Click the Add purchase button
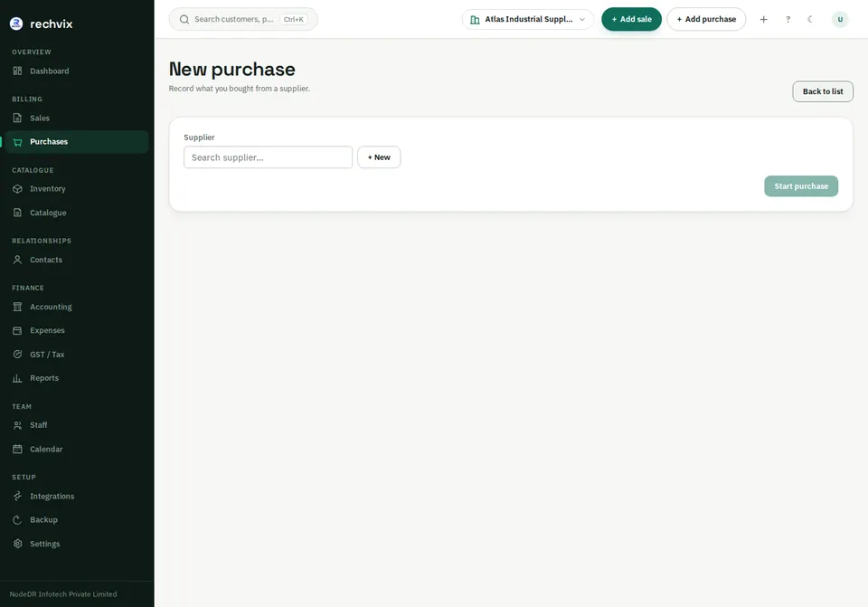 pos(706,19)
